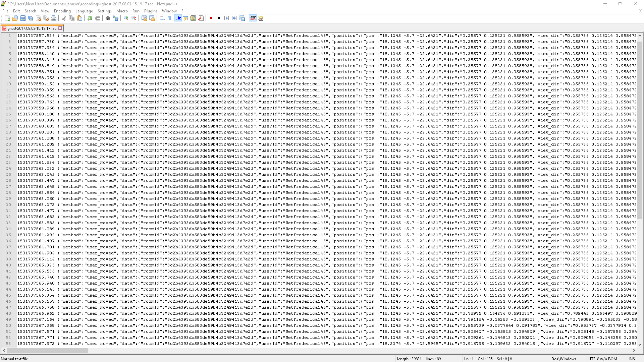This screenshot has height=362, width=644.
Task: Click the Print icon in the toolbar
Action: coord(54,18)
